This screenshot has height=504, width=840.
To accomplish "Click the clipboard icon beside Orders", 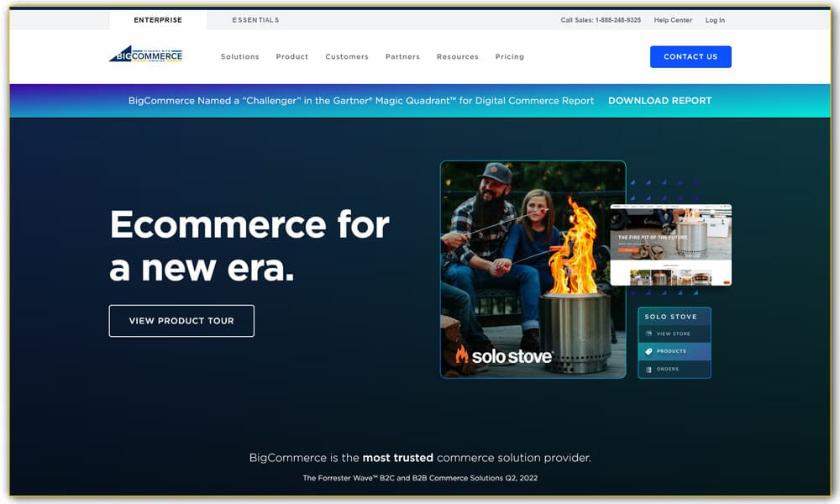I will [649, 368].
